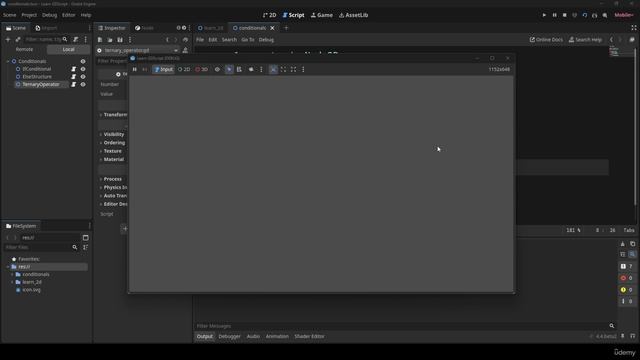Open the Scene menu
640x360 pixels.
[x=9, y=15]
